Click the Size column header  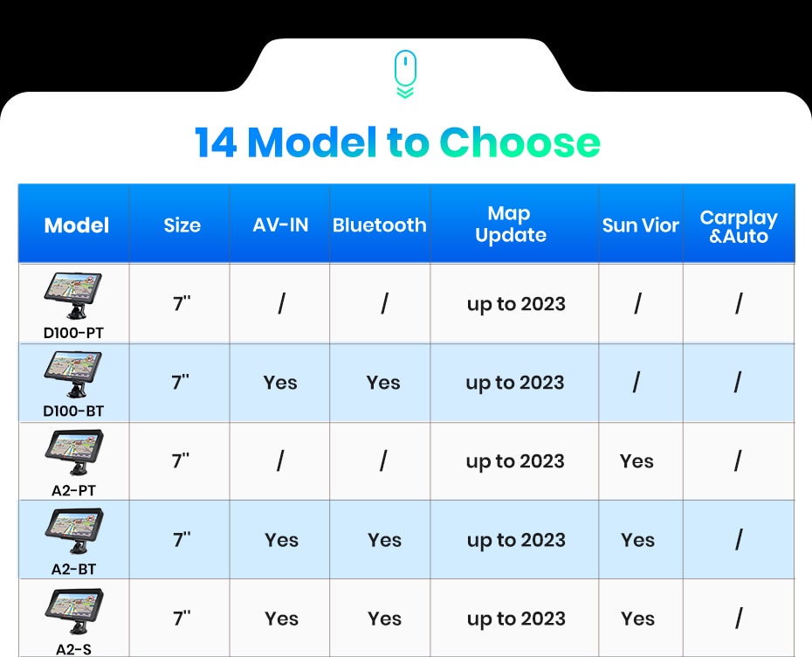click(x=182, y=225)
